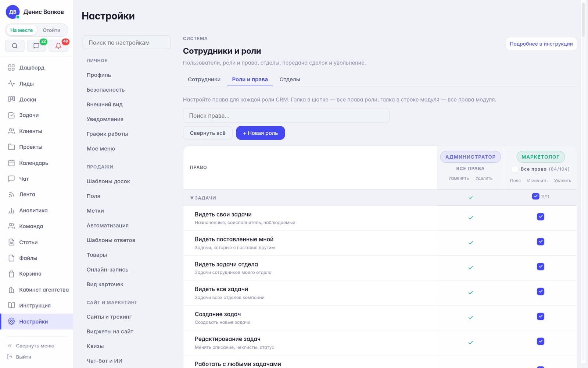Select the Роли и права tab
The image size is (588, 368).
click(250, 79)
